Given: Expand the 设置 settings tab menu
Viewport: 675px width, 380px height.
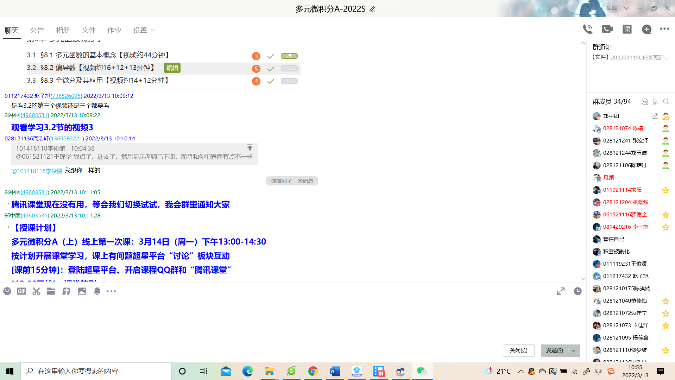Looking at the screenshot, I should click(x=144, y=30).
